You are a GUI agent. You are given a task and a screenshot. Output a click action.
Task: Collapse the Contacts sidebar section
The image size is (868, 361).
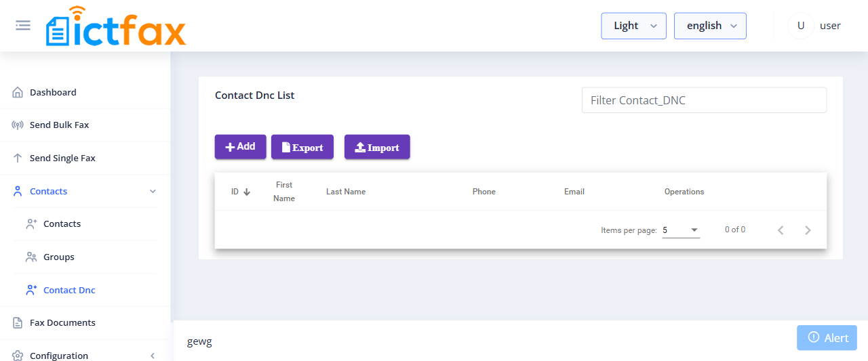point(153,192)
